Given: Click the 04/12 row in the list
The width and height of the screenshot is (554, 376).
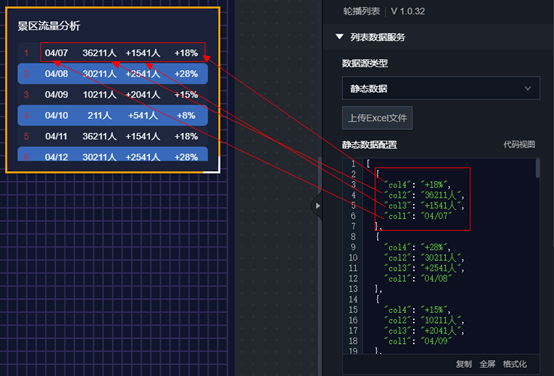Looking at the screenshot, I should click(x=113, y=154).
